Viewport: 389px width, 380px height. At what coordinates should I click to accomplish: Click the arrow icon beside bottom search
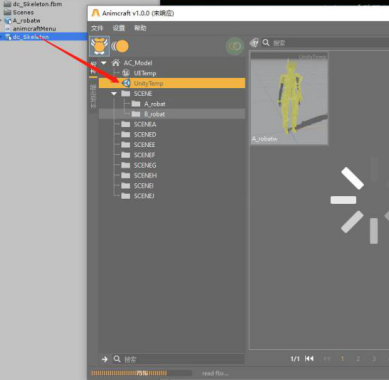point(105,359)
